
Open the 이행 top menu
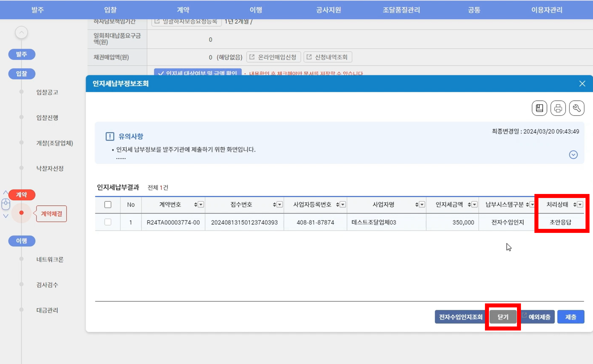point(256,10)
